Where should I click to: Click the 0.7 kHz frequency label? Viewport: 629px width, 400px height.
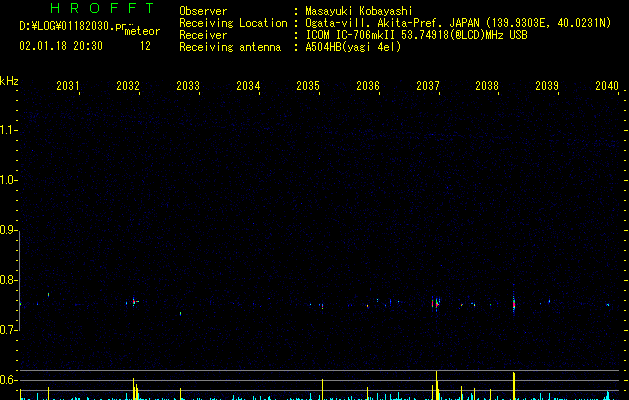click(x=7, y=330)
